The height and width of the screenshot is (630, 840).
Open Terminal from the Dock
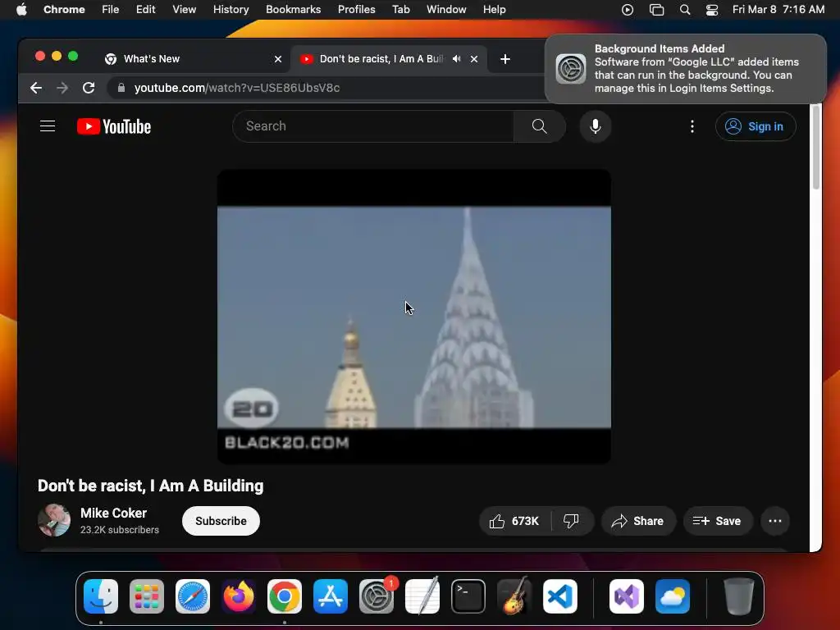[x=468, y=596]
